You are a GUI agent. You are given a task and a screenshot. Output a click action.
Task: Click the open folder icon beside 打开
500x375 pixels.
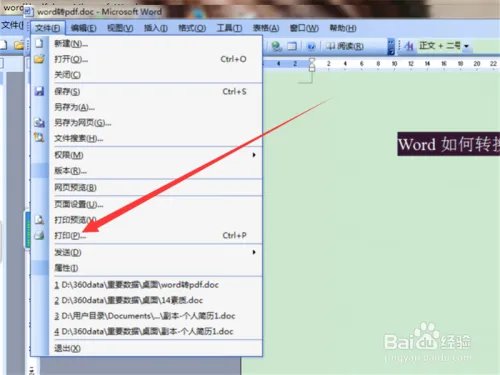tap(39, 59)
